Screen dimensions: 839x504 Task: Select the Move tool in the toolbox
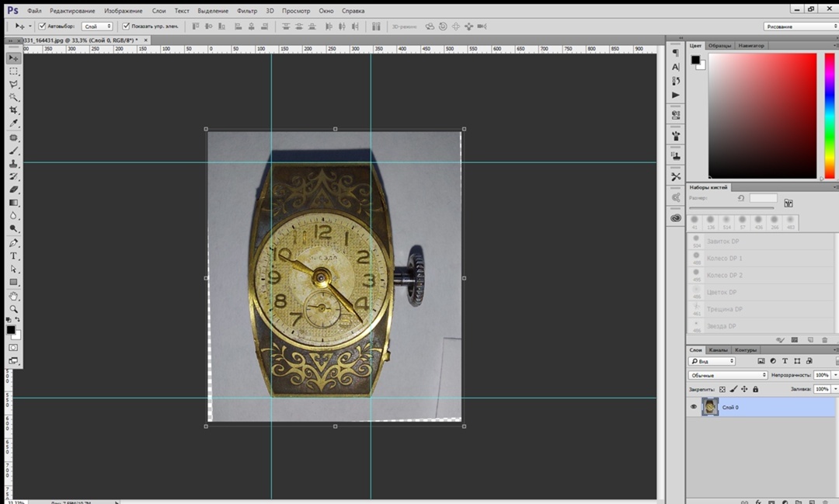pos(13,57)
